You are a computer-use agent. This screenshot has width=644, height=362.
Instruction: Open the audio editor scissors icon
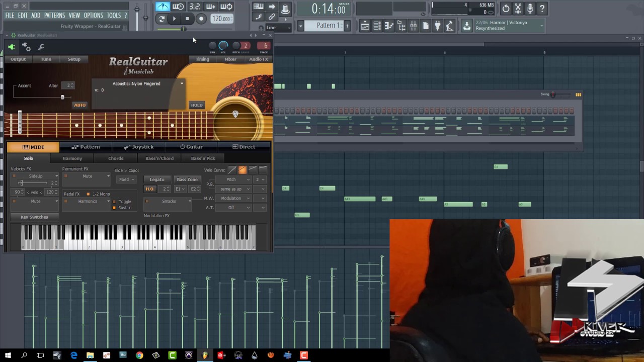click(x=518, y=9)
